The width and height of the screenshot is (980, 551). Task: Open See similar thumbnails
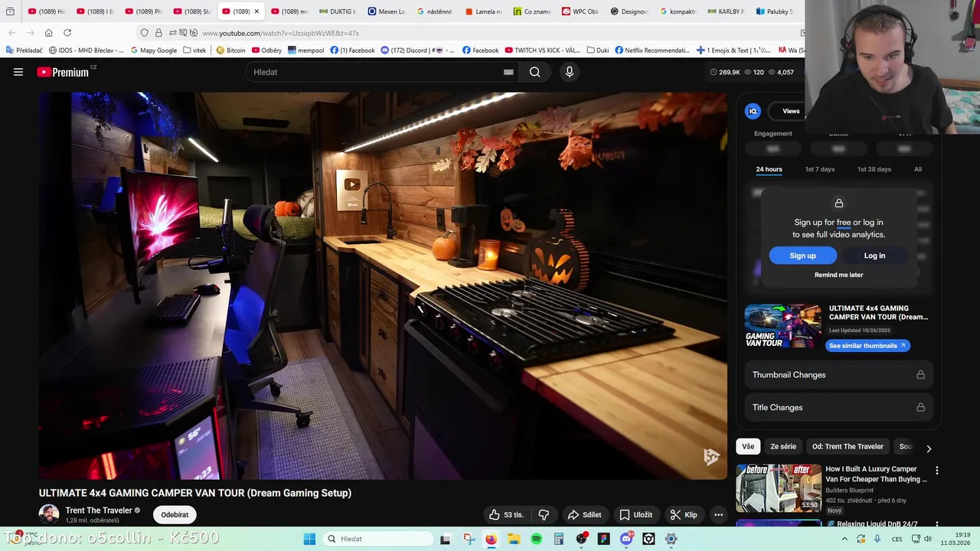coord(867,346)
